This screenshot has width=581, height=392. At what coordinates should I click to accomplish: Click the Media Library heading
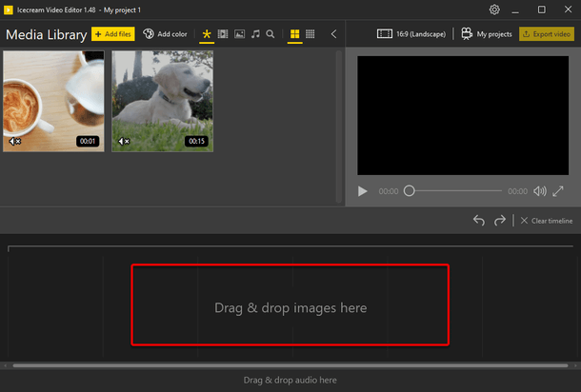click(x=47, y=35)
